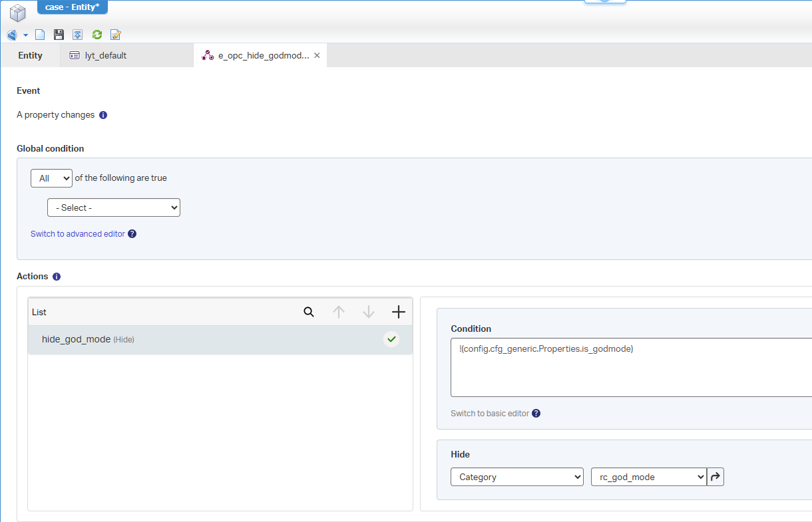Add a new action with plus icon

[x=398, y=312]
